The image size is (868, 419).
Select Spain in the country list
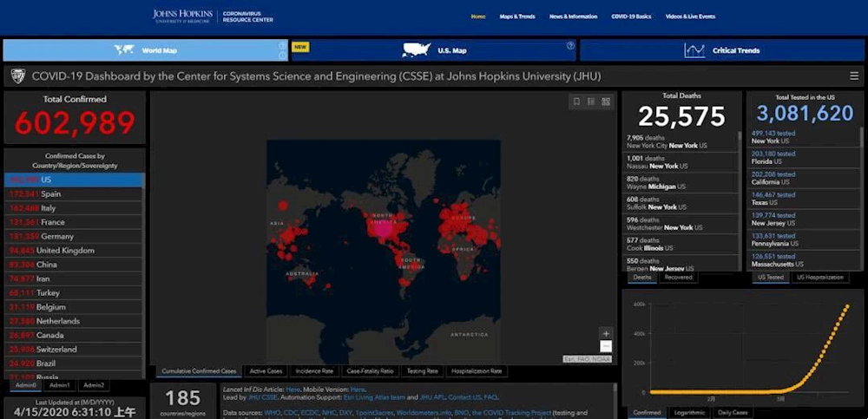[x=51, y=193]
